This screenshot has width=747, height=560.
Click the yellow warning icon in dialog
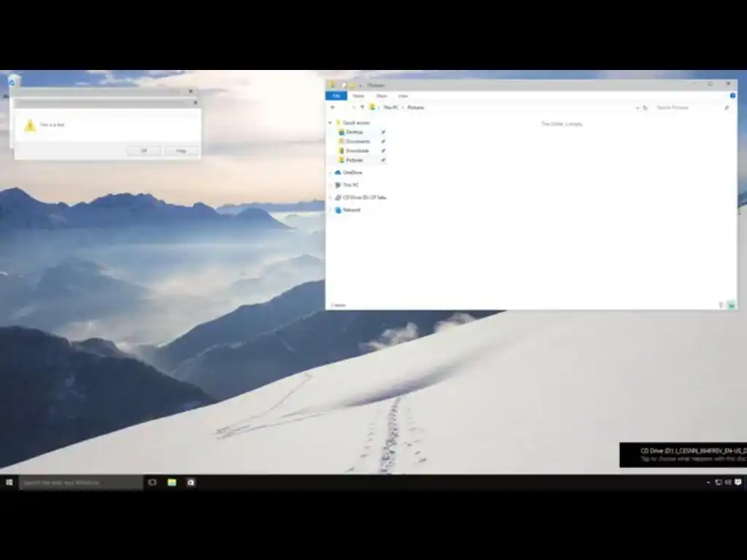tap(30, 125)
